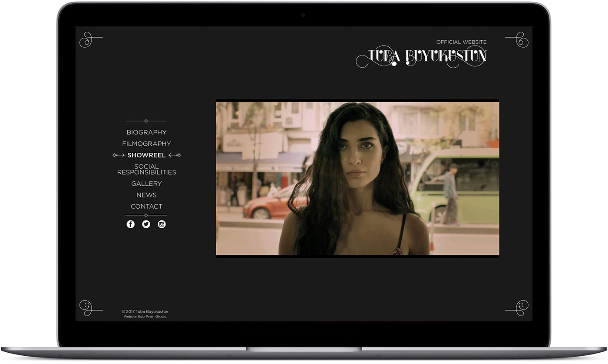Visit the SOCIAL RESPONSIBILITIES page
The height and width of the screenshot is (364, 608).
point(146,169)
